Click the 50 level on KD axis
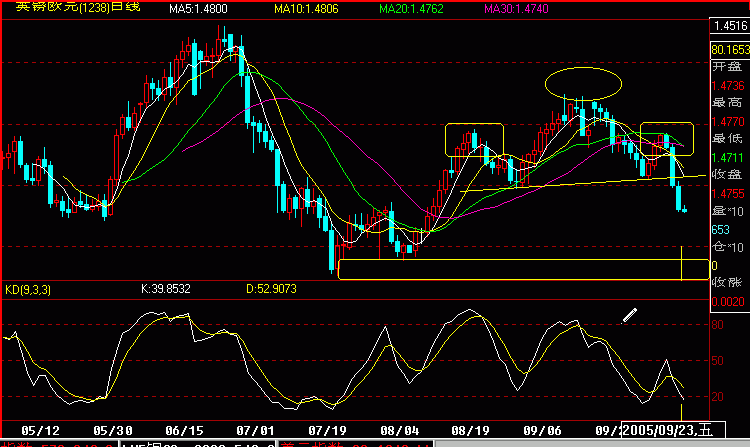750x447 pixels. click(717, 361)
